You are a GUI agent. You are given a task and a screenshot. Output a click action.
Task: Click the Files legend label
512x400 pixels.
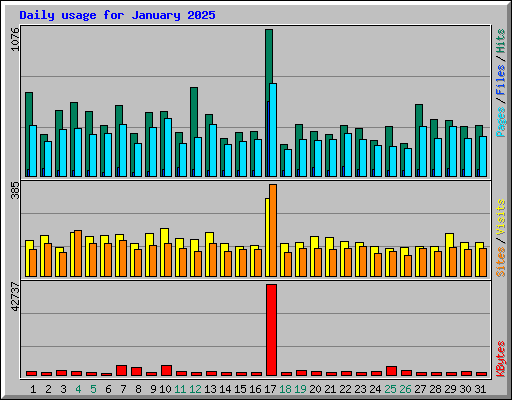pyautogui.click(x=501, y=79)
